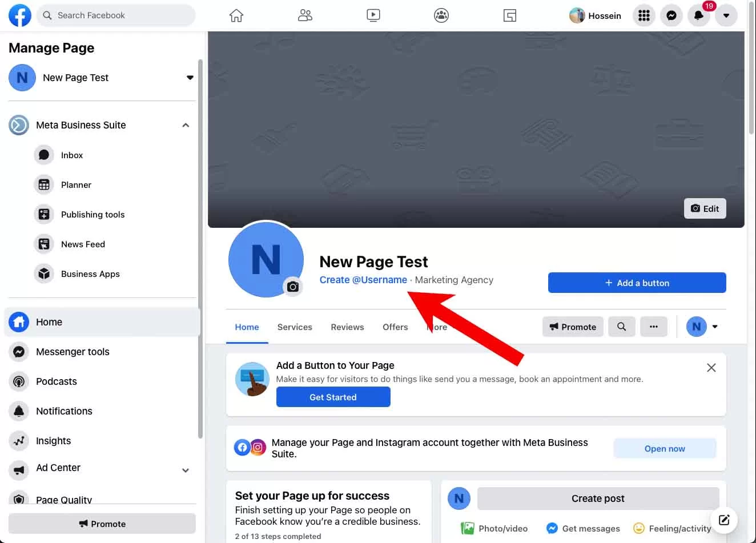Click the Groups icon in top navigation
756x543 pixels.
(441, 15)
